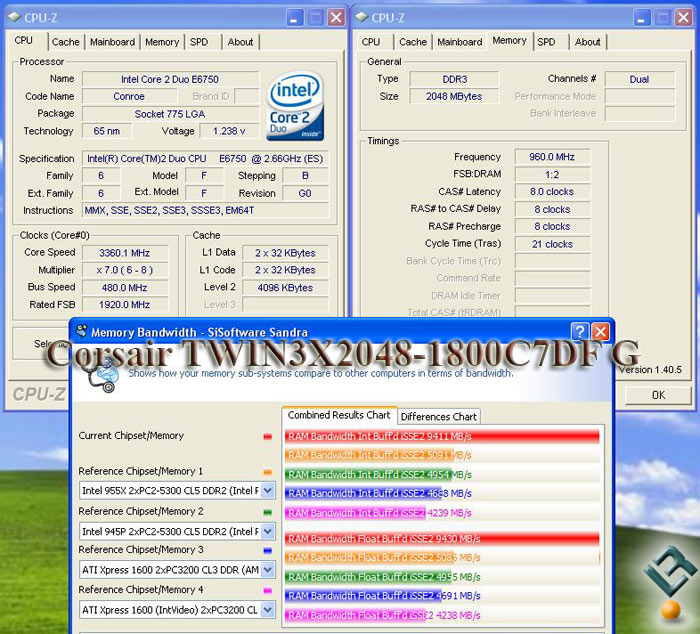
Task: Select Combined Results Chart tab
Action: 339,415
